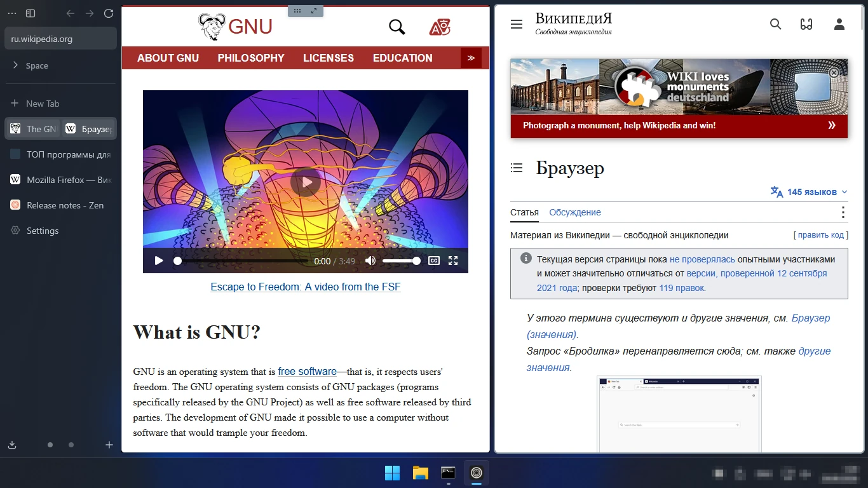Screen dimensions: 868x488
Task: Expand more GNU navigation items arrow
Action: 471,58
